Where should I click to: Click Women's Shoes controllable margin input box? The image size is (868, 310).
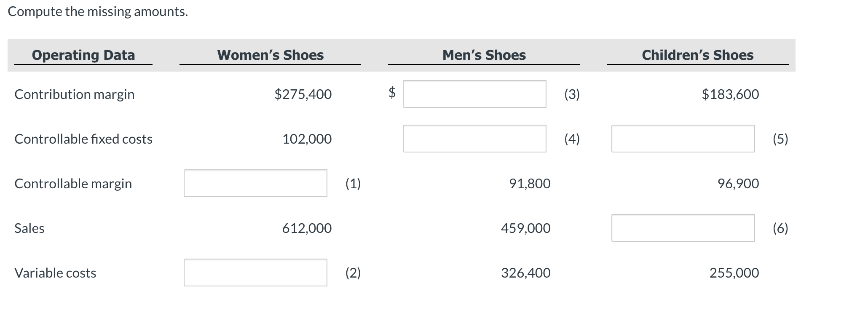(x=255, y=183)
